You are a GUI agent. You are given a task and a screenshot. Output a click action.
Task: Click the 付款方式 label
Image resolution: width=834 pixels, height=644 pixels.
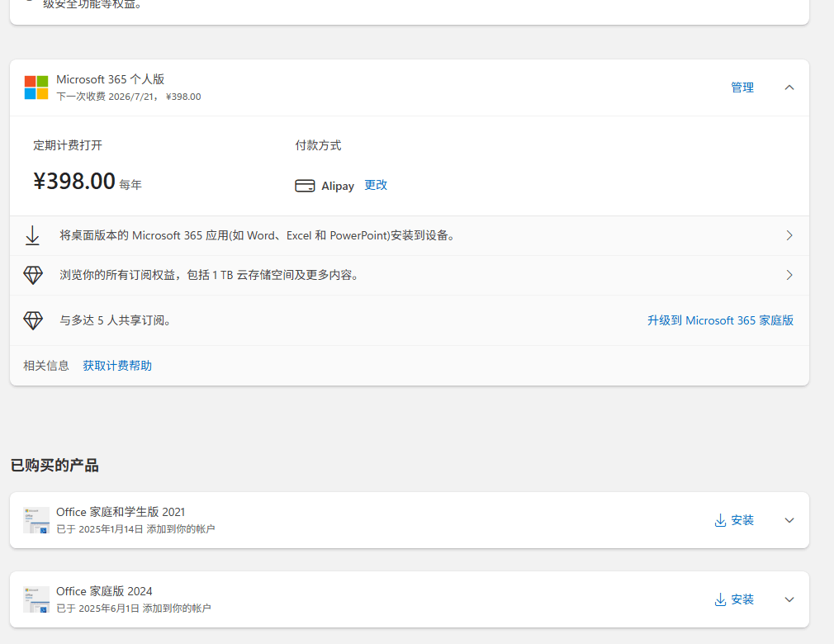click(318, 145)
